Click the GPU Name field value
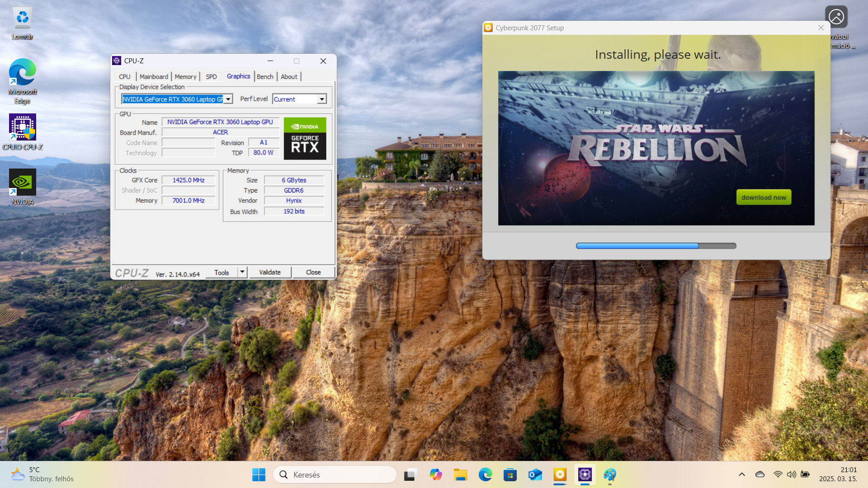This screenshot has width=868, height=488. coord(220,122)
